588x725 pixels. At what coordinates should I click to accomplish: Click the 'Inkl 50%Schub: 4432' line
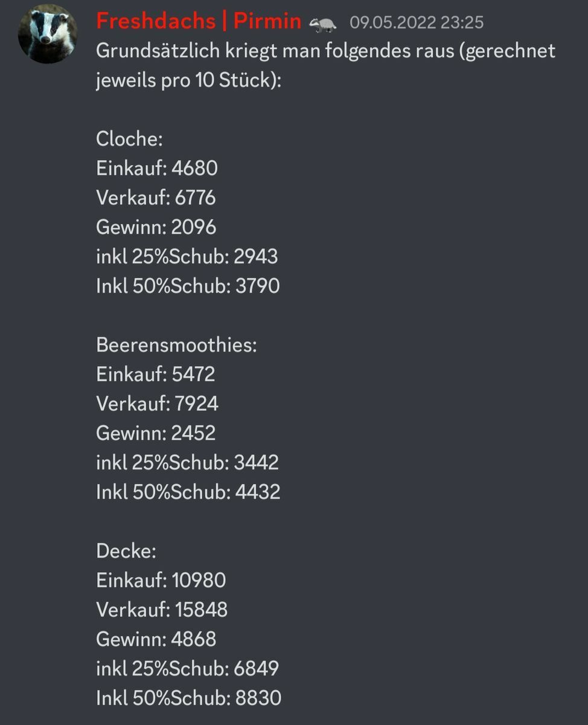point(188,492)
